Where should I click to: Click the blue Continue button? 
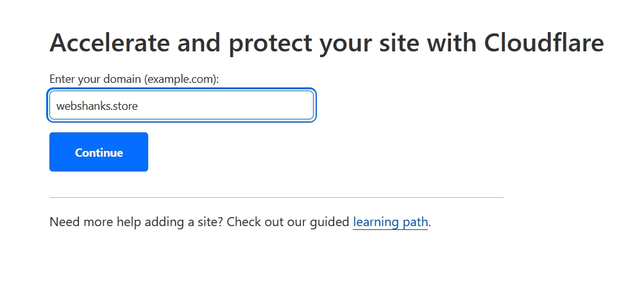(x=99, y=152)
